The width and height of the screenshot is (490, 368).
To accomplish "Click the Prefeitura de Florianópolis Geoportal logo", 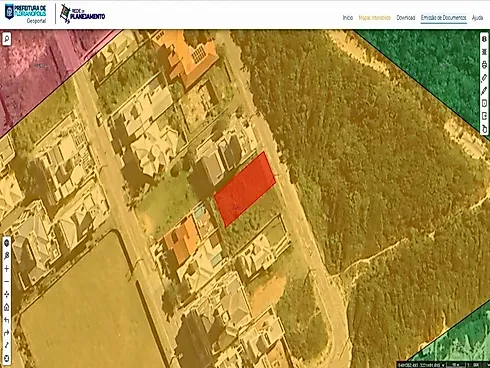I will click(26, 14).
